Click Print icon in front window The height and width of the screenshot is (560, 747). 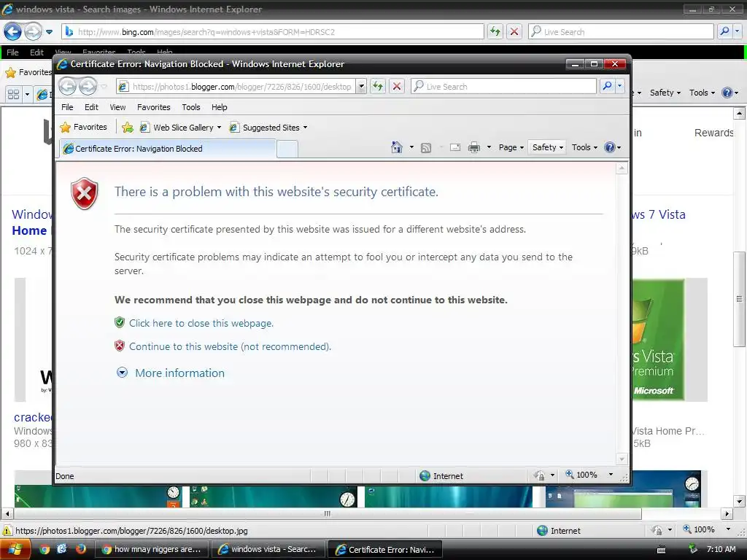coord(474,147)
